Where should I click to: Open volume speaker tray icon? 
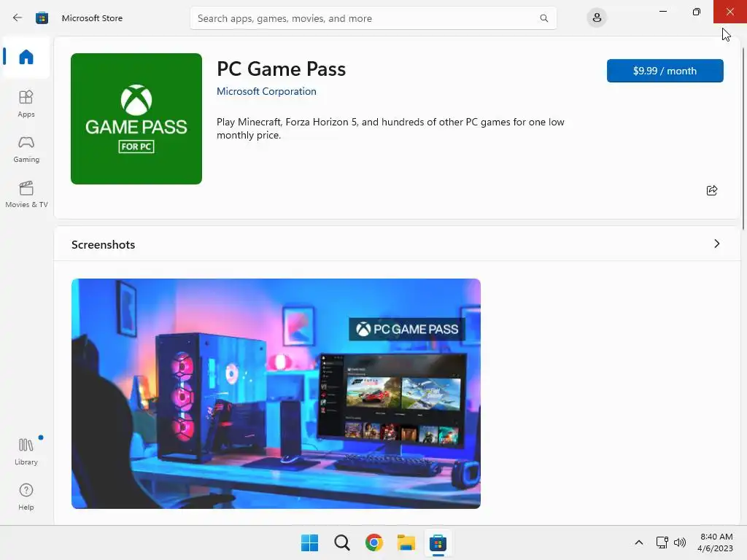[680, 542]
